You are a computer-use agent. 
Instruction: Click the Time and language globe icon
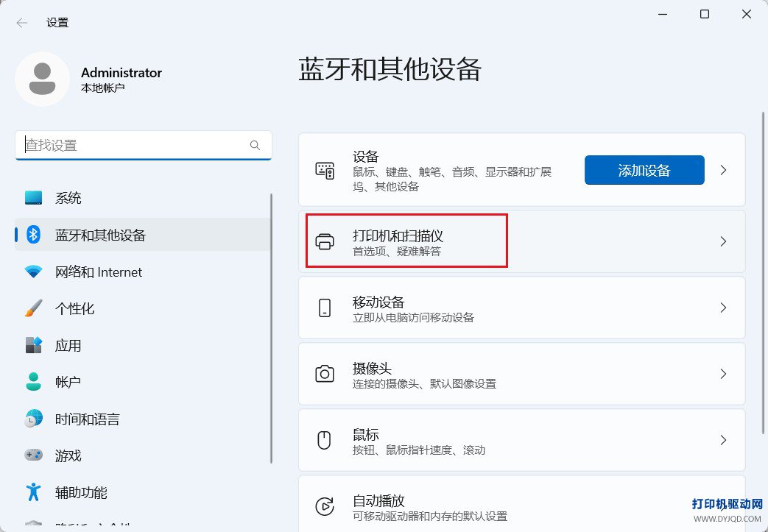[33, 419]
